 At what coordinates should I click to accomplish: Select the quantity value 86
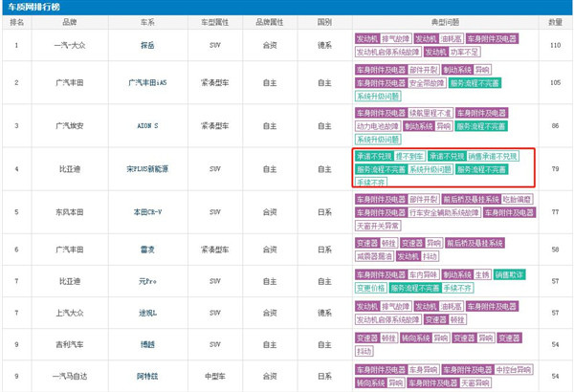555,126
